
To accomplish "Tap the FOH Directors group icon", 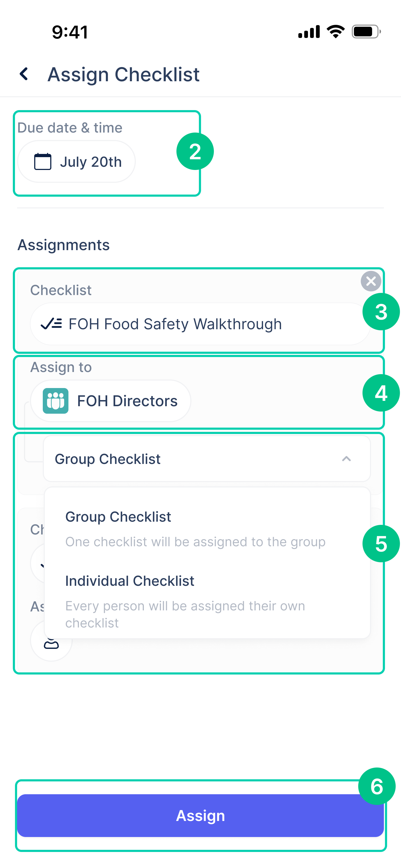I will [x=57, y=401].
